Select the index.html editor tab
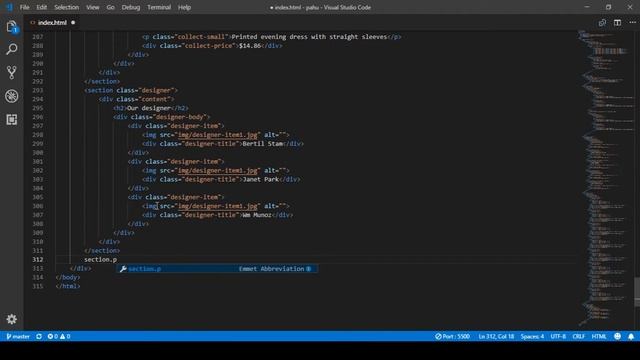Image resolution: width=640 pixels, height=360 pixels. tap(52, 23)
